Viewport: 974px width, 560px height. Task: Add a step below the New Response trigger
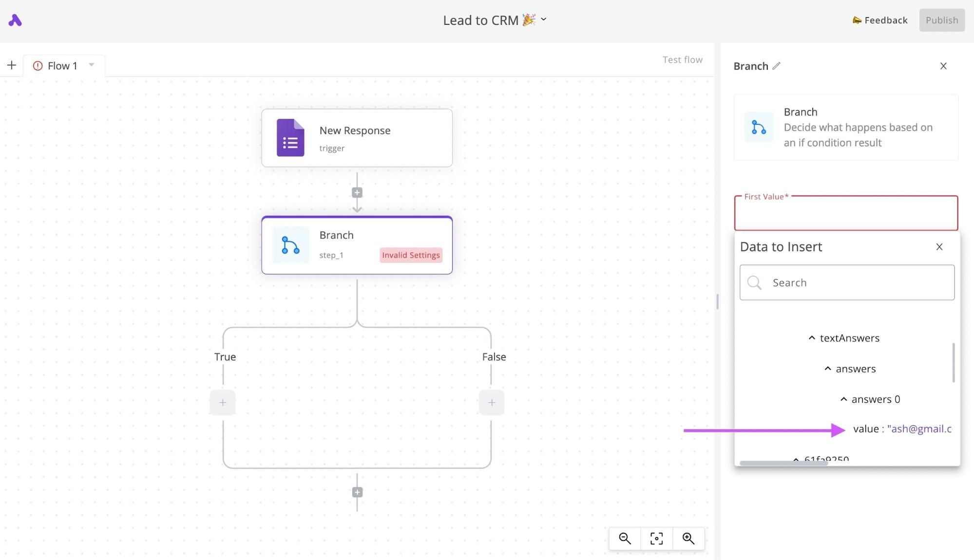(357, 193)
